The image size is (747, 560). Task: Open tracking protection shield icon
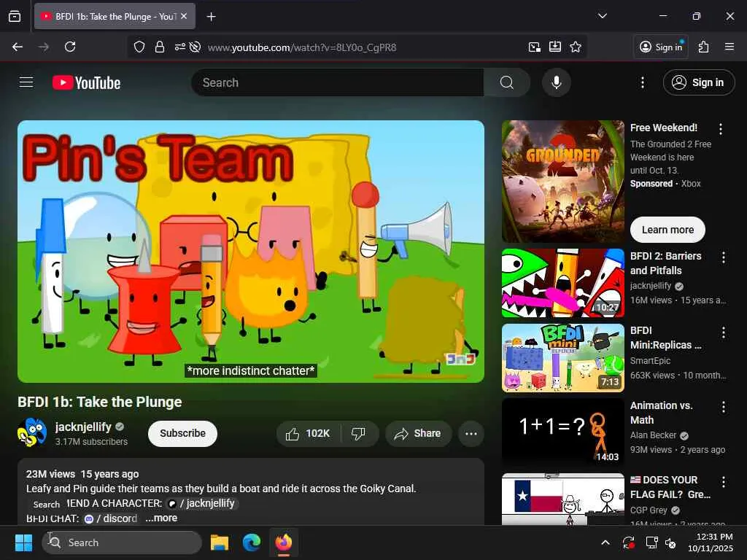pos(139,47)
